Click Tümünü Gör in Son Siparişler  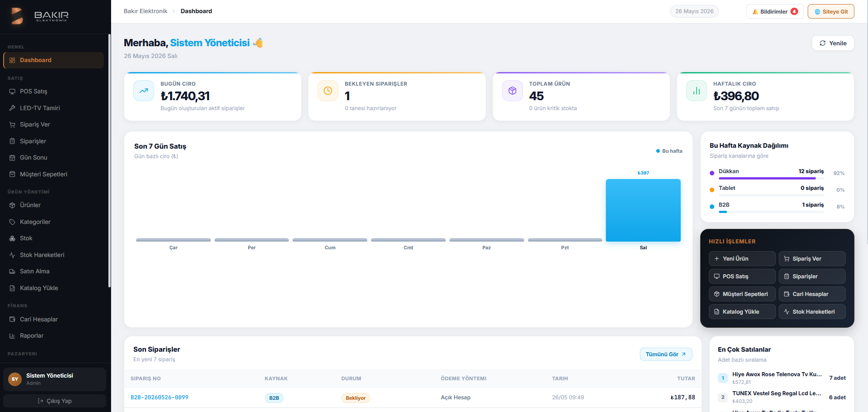point(666,354)
